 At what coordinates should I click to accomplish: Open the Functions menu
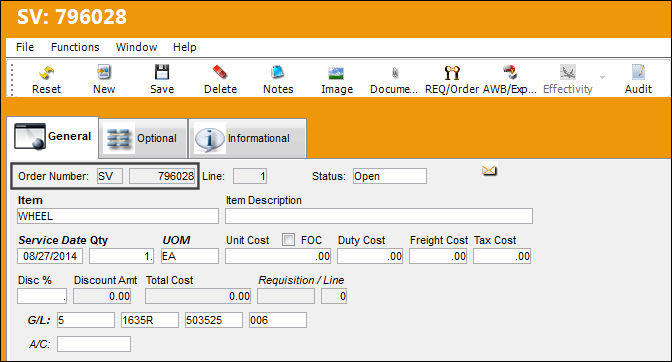pyautogui.click(x=75, y=47)
